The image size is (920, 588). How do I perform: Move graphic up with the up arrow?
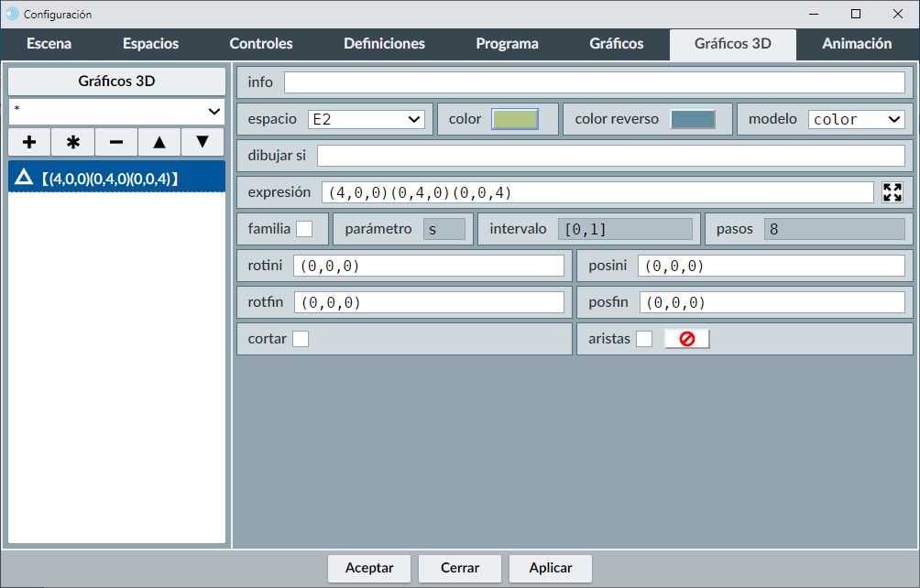pos(159,142)
